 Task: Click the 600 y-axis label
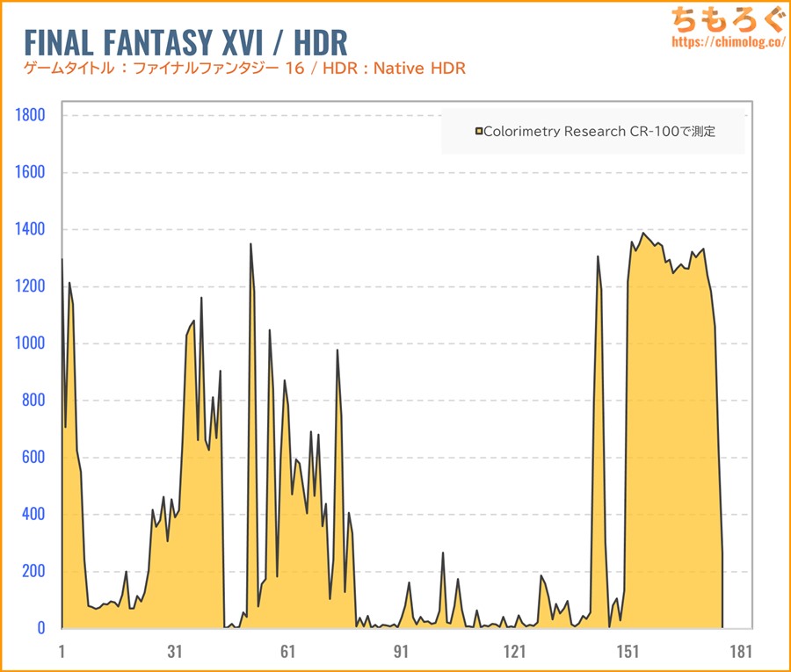click(33, 458)
